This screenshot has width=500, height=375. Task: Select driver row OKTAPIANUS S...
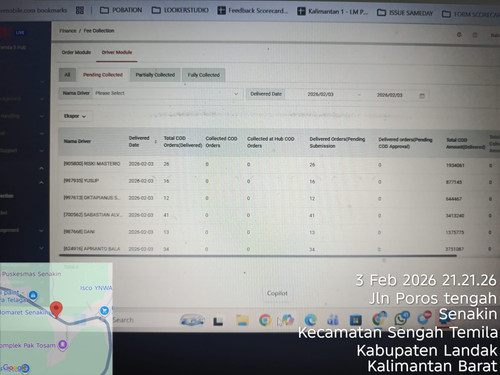(92, 198)
